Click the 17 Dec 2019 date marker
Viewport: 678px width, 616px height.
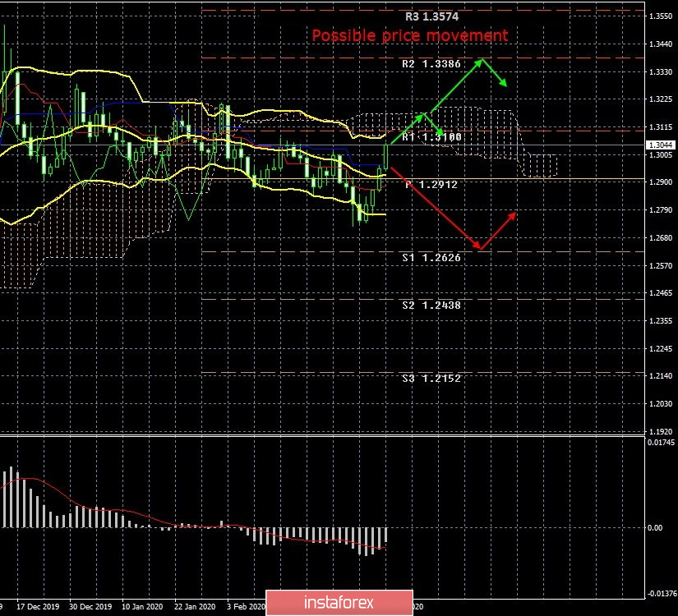34,608
